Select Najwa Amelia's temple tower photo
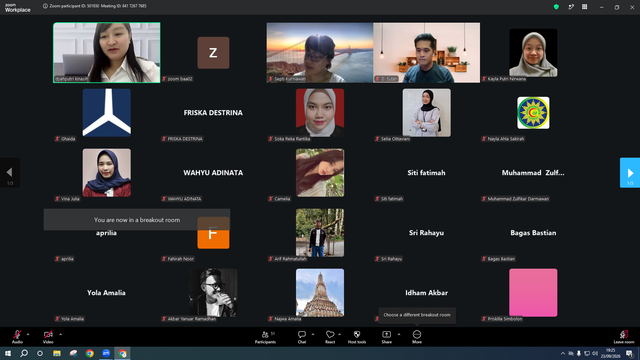This screenshot has height=360, width=640. (x=320, y=293)
